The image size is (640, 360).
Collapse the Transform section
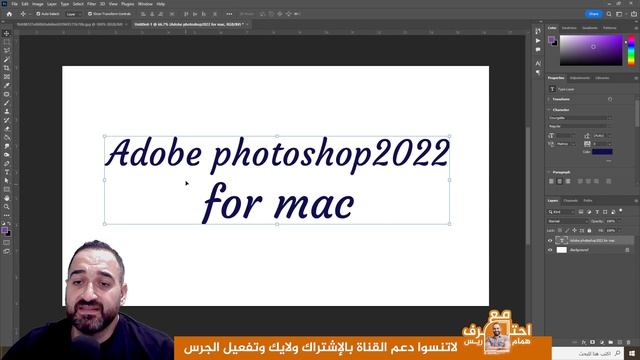pyautogui.click(x=549, y=99)
